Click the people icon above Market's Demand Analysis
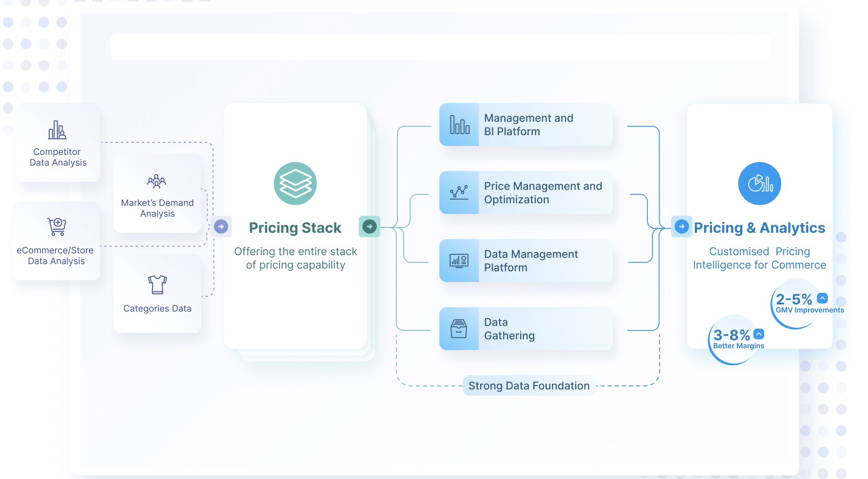868x479 pixels. (x=157, y=181)
